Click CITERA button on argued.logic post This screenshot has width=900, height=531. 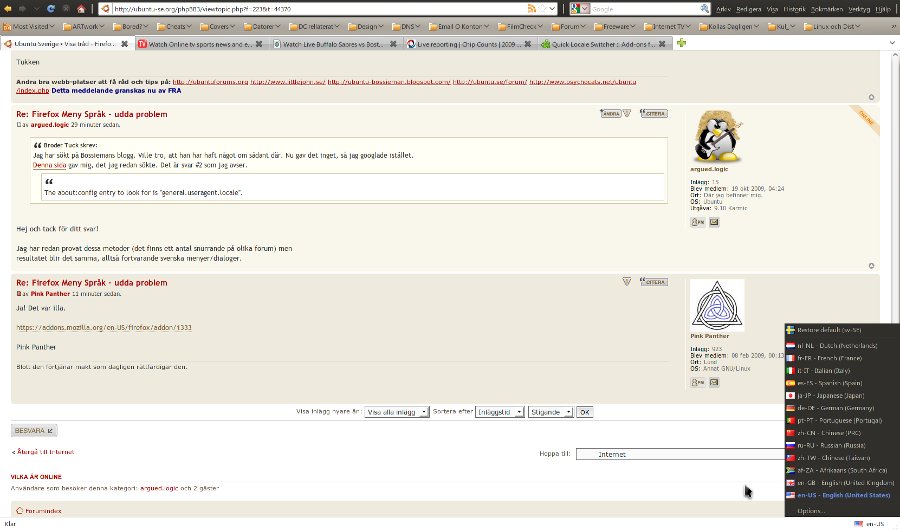654,113
